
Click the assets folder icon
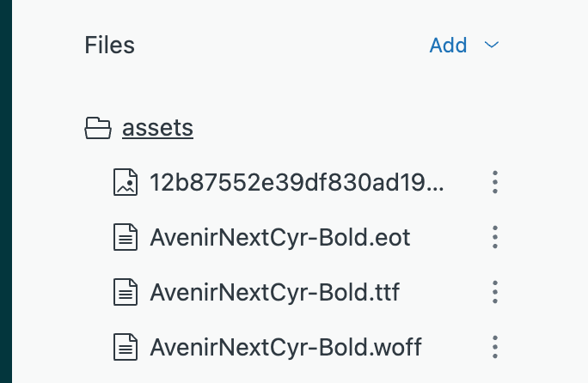[x=97, y=128]
